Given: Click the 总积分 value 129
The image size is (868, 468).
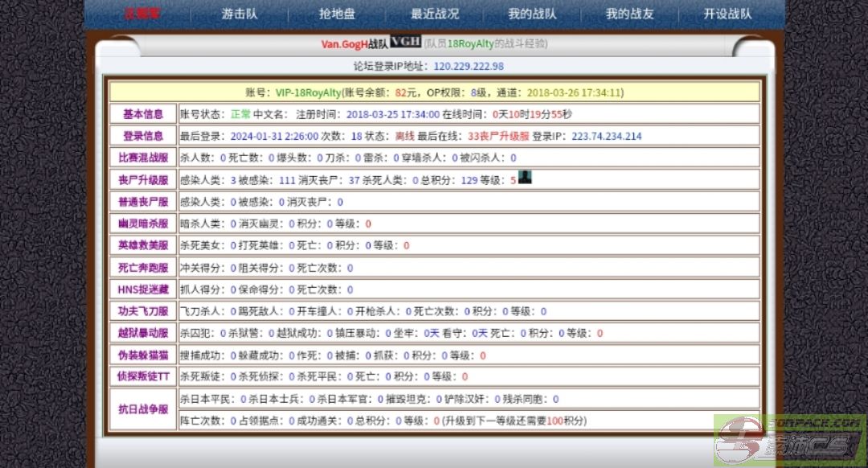Looking at the screenshot, I should 469,180.
